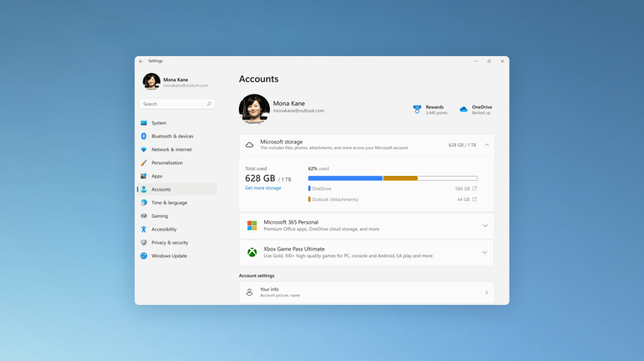Click the Search input field
Image resolution: width=644 pixels, height=361 pixels.
click(177, 104)
